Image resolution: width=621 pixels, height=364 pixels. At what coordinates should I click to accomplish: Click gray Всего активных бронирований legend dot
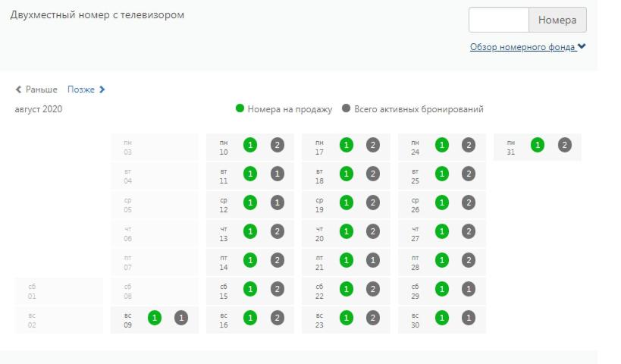pos(347,109)
